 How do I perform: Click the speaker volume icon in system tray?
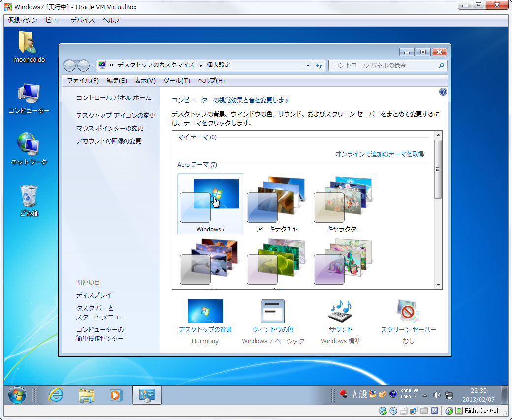436,395
